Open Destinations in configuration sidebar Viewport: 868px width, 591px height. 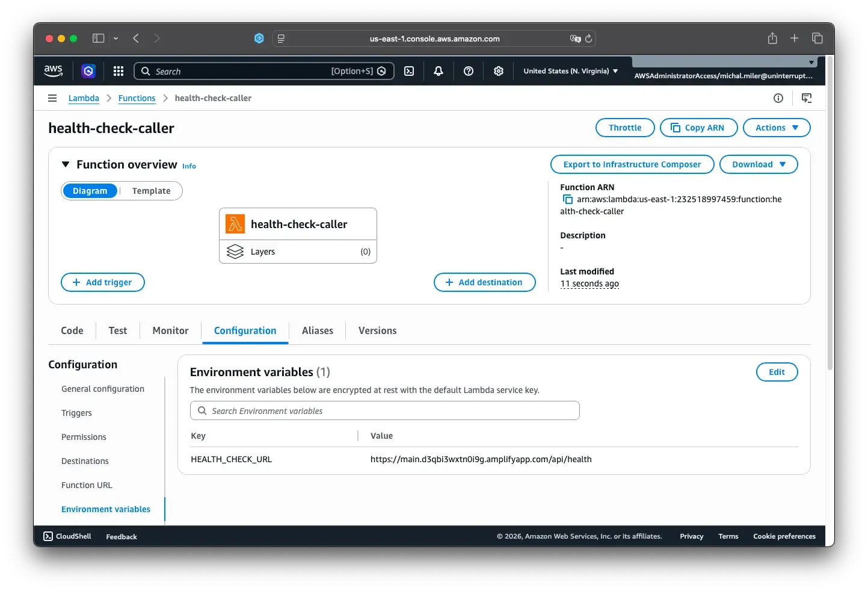85,461
